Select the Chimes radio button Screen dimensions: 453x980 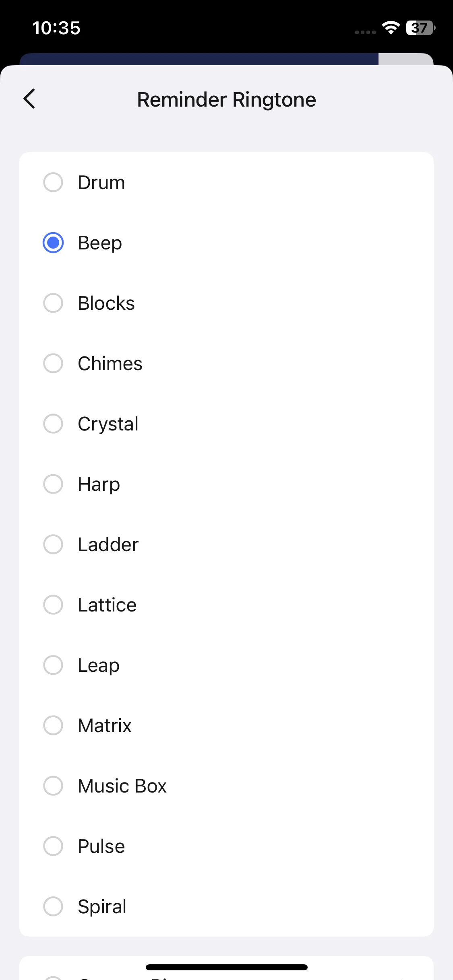point(53,363)
